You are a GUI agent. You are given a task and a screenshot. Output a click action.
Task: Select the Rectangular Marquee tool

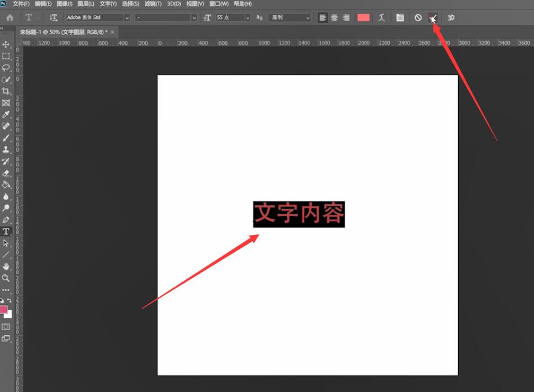[6, 56]
